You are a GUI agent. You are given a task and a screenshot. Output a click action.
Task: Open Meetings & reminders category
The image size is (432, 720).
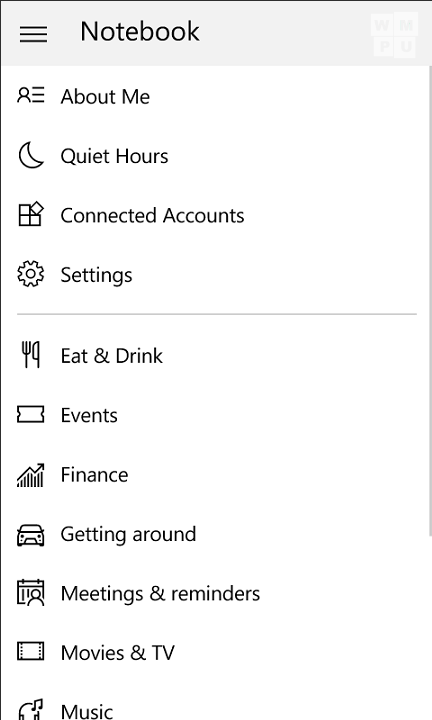point(160,594)
